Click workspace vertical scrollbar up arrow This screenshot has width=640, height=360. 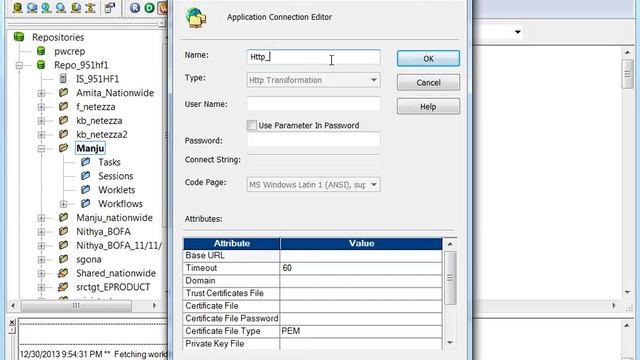click(627, 52)
